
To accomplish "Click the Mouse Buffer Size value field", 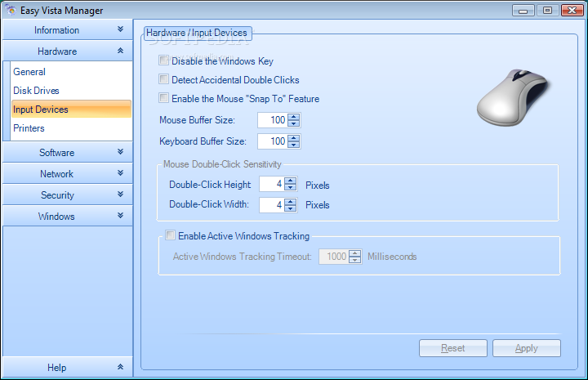I will point(273,120).
